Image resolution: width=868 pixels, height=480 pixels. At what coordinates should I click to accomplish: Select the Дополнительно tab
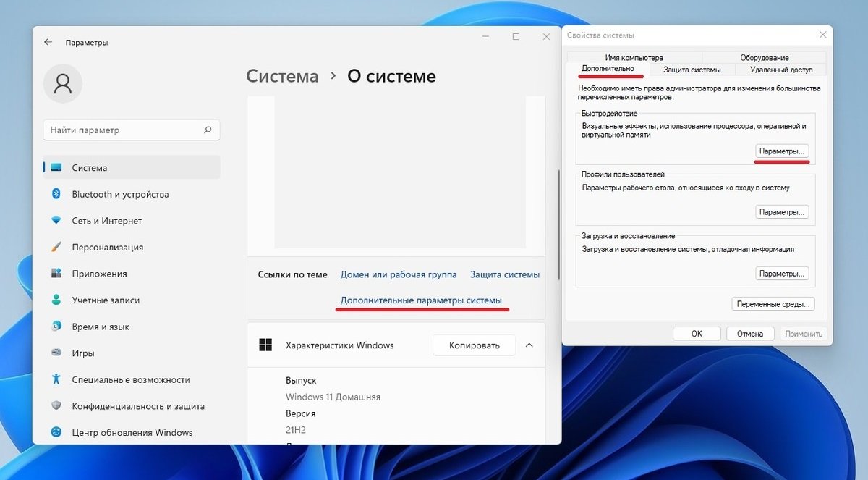coord(608,69)
